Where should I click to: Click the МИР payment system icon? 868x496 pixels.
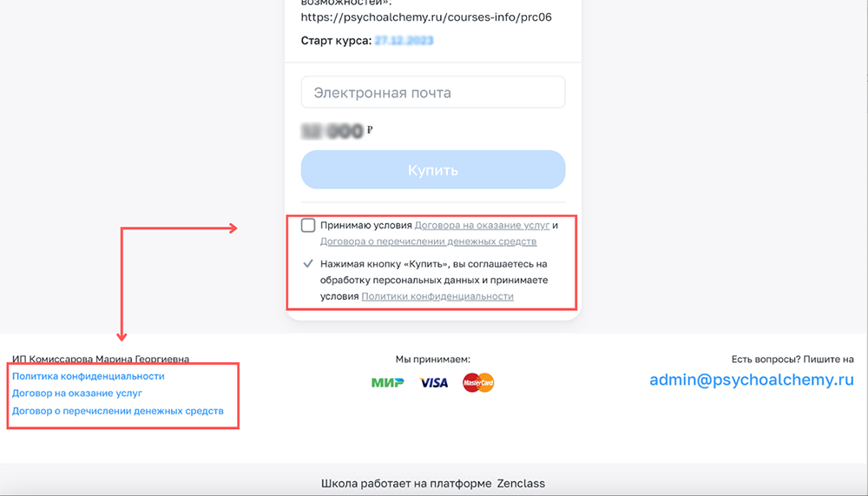point(387,382)
